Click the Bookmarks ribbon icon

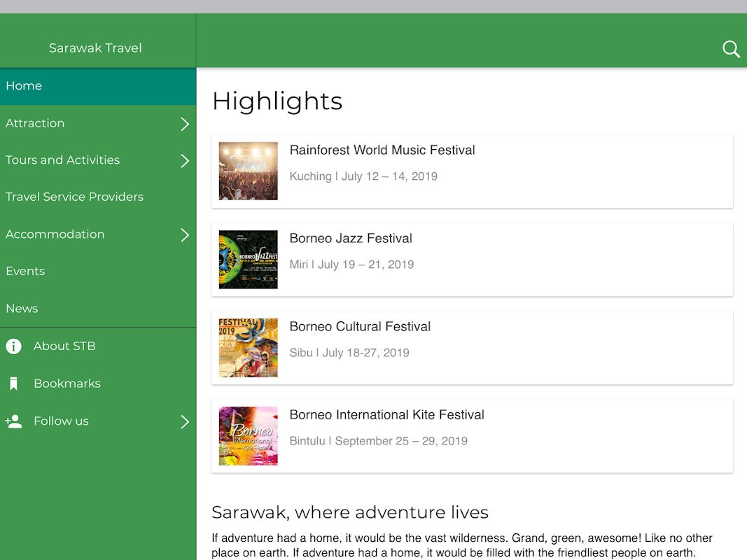pos(13,384)
